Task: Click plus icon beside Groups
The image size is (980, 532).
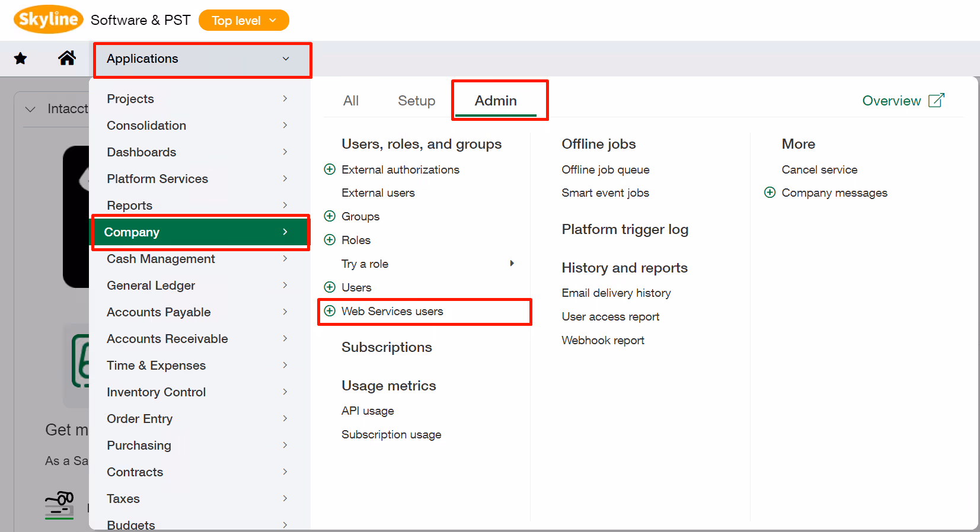Action: click(330, 216)
